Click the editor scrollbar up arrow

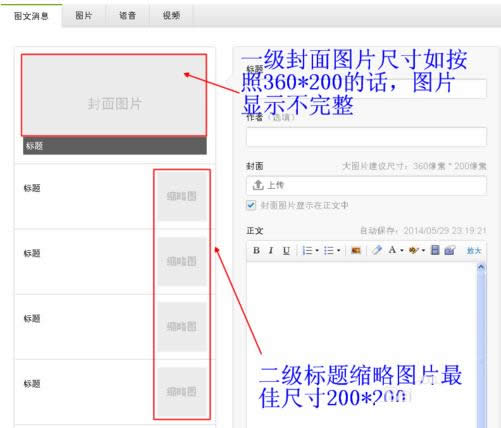tap(481, 267)
